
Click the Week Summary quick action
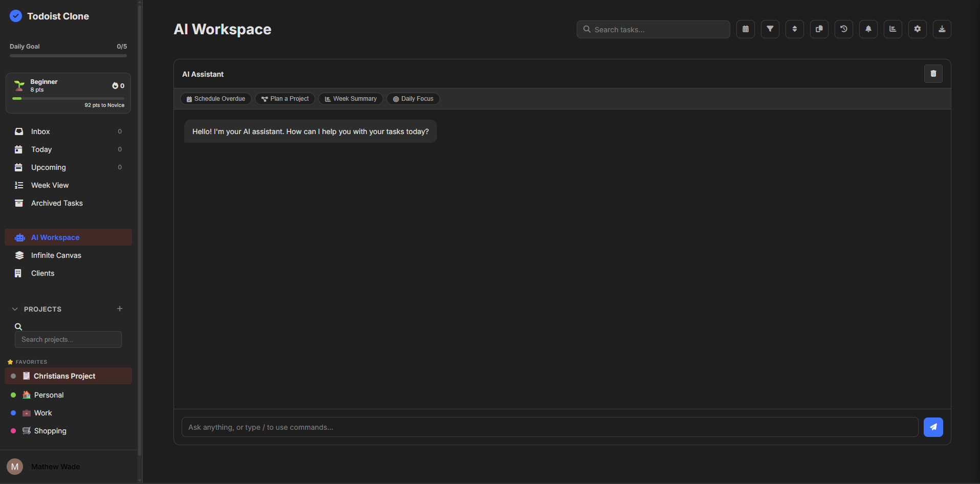[x=351, y=98]
